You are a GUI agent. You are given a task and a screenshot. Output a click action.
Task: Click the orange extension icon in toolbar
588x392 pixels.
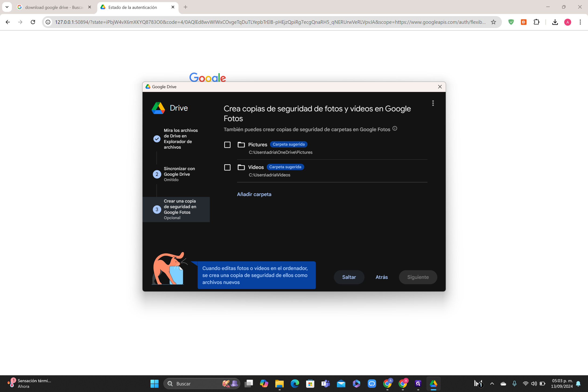point(524,22)
